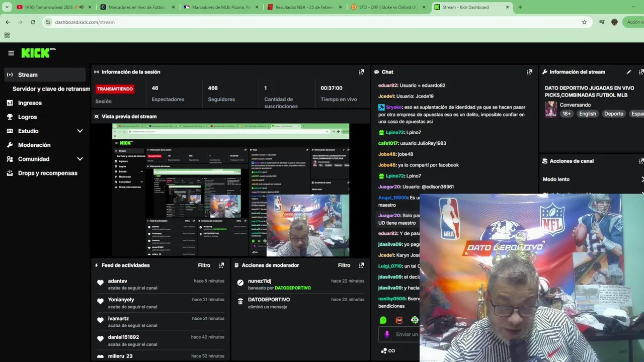Click username cafe1017 in chat
Screen dimensions: 644x362
tap(388, 143)
